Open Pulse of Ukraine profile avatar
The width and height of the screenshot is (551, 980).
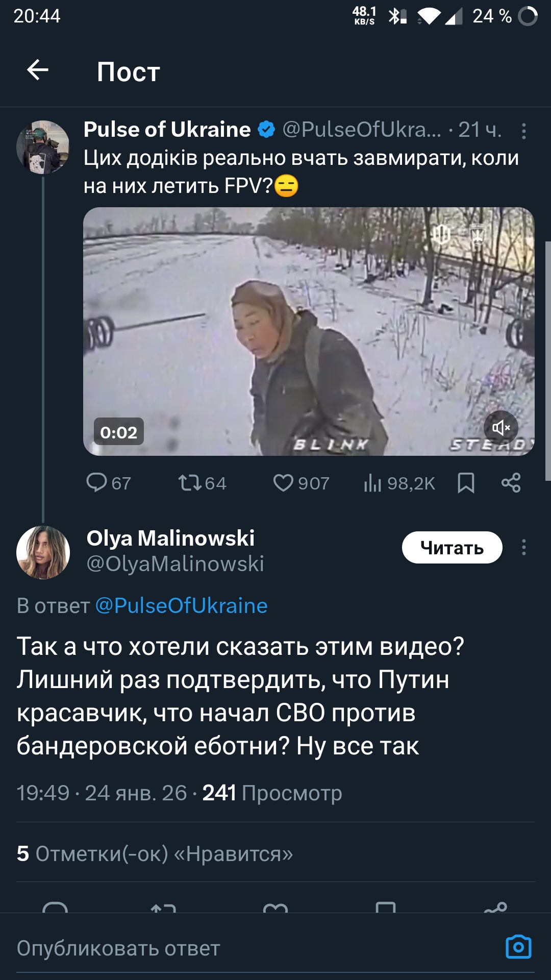click(x=43, y=147)
